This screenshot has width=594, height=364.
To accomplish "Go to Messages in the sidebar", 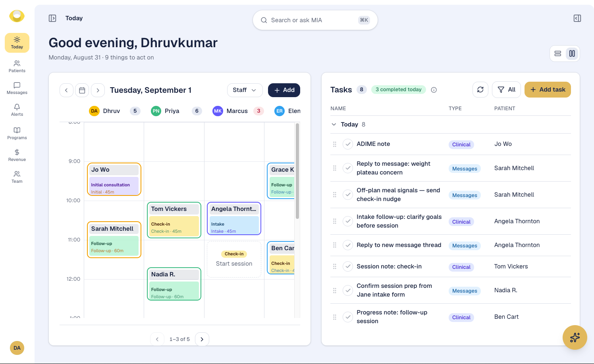I will pos(17,88).
